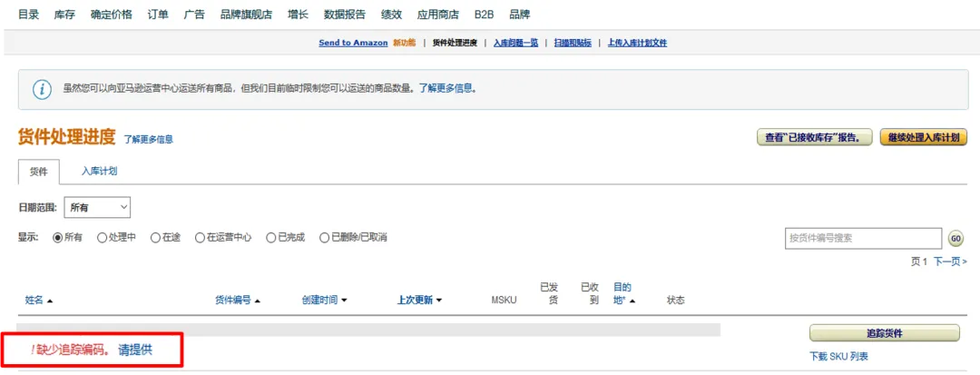Click the 请提供 link for missing tracking
The height and width of the screenshot is (375, 980).
pos(134,350)
